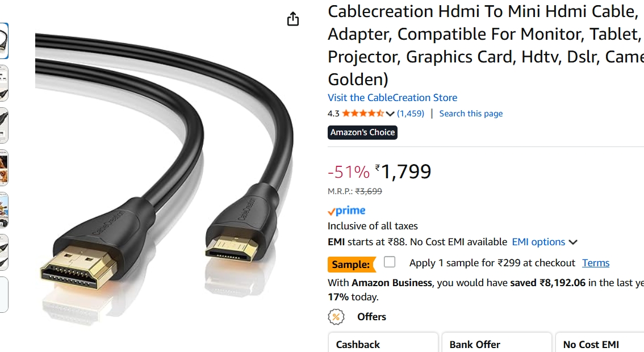Open the Bank Offer tab
The height and width of the screenshot is (352, 644).
[496, 344]
